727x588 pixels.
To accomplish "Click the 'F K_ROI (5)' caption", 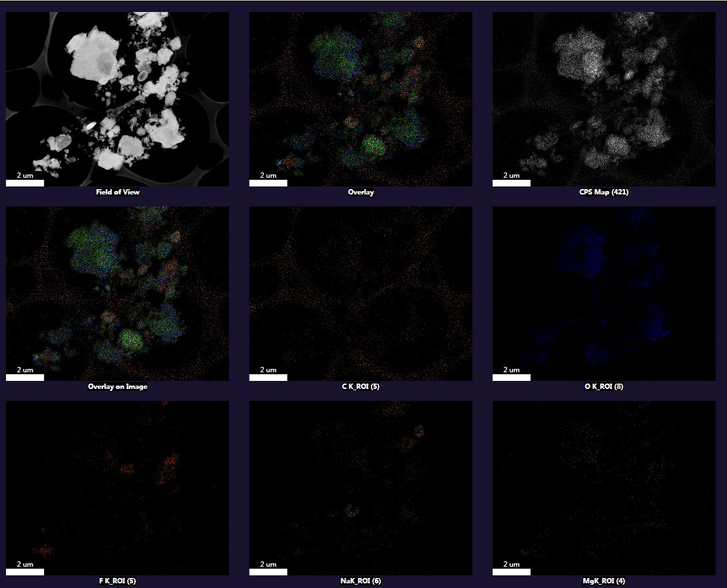I will [118, 581].
